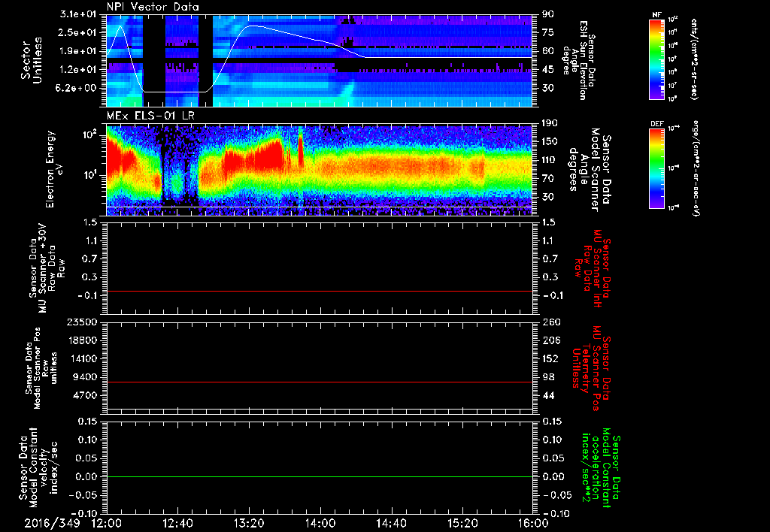Image resolution: width=770 pixels, height=532 pixels.
Task: Click the 110 scanner angle tick label
Action: coord(550,160)
